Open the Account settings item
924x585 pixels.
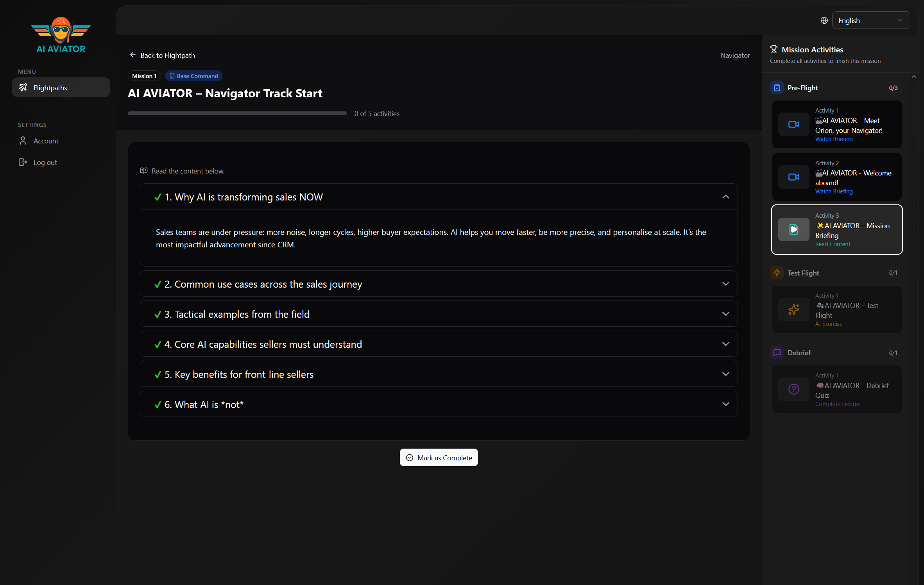[x=46, y=141]
